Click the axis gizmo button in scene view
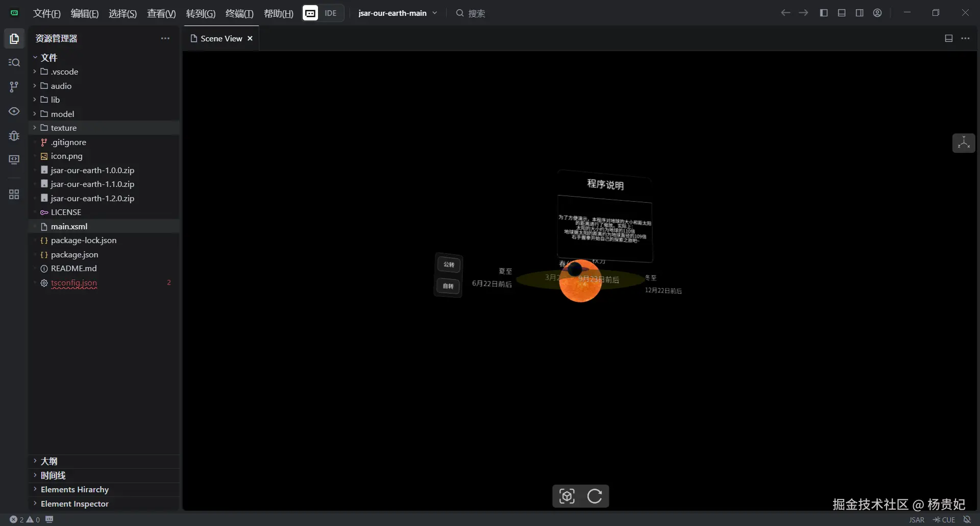The height and width of the screenshot is (526, 980). (x=964, y=143)
